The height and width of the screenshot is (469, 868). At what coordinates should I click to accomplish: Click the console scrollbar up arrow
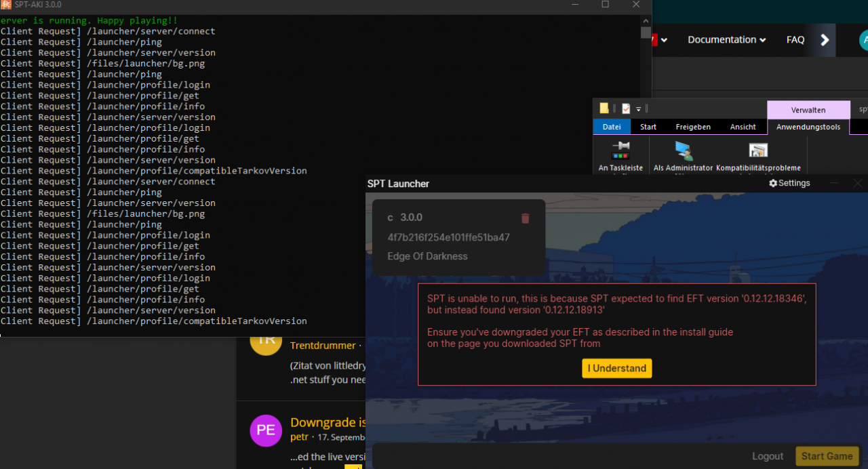click(646, 21)
